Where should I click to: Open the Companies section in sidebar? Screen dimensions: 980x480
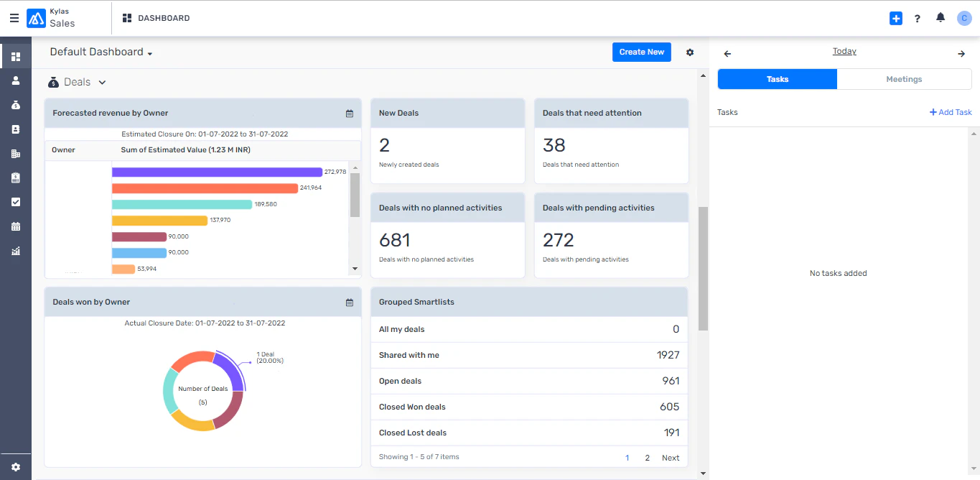coord(15,153)
